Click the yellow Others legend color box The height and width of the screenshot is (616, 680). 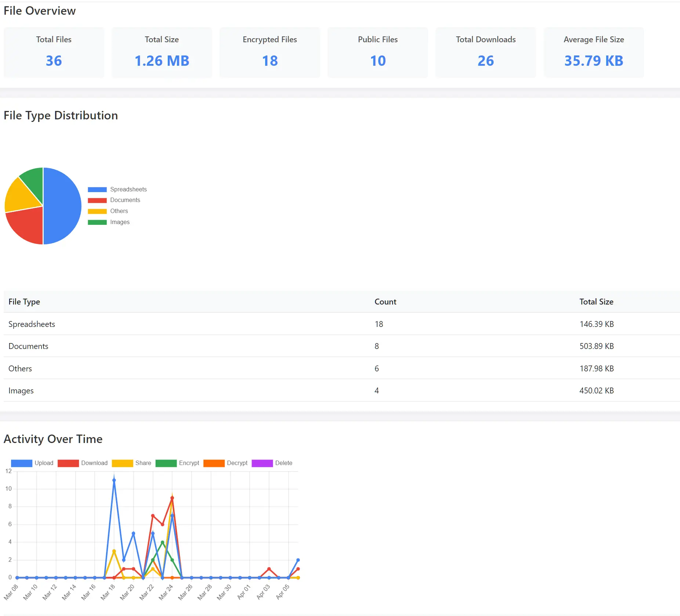pos(97,211)
